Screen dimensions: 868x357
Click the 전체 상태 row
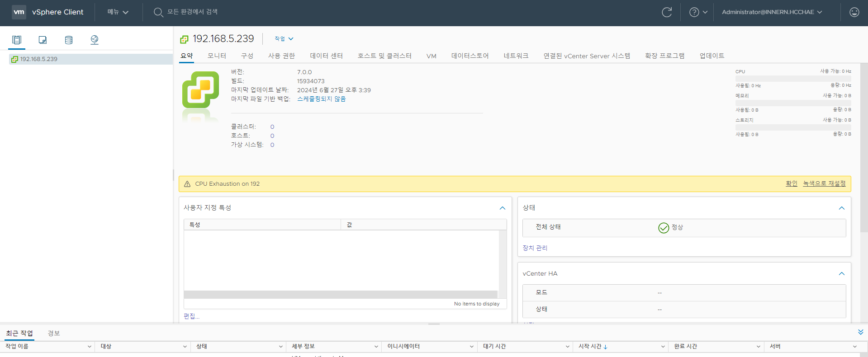684,228
